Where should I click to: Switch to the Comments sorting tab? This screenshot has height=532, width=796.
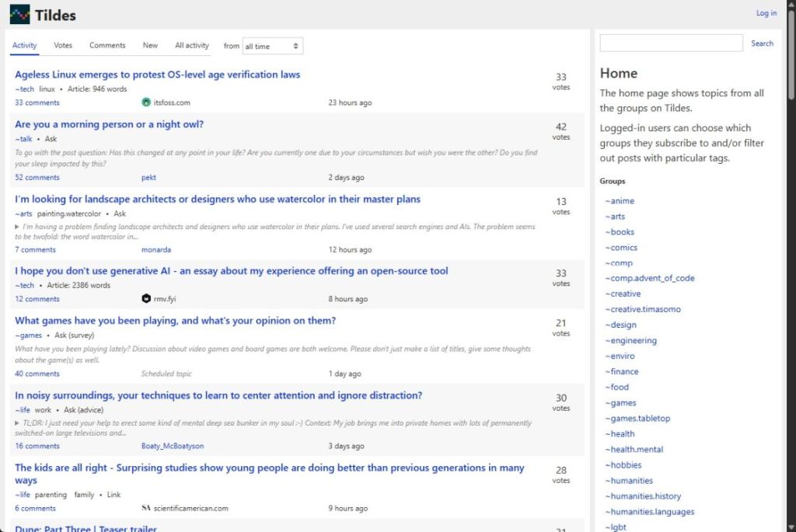[107, 46]
